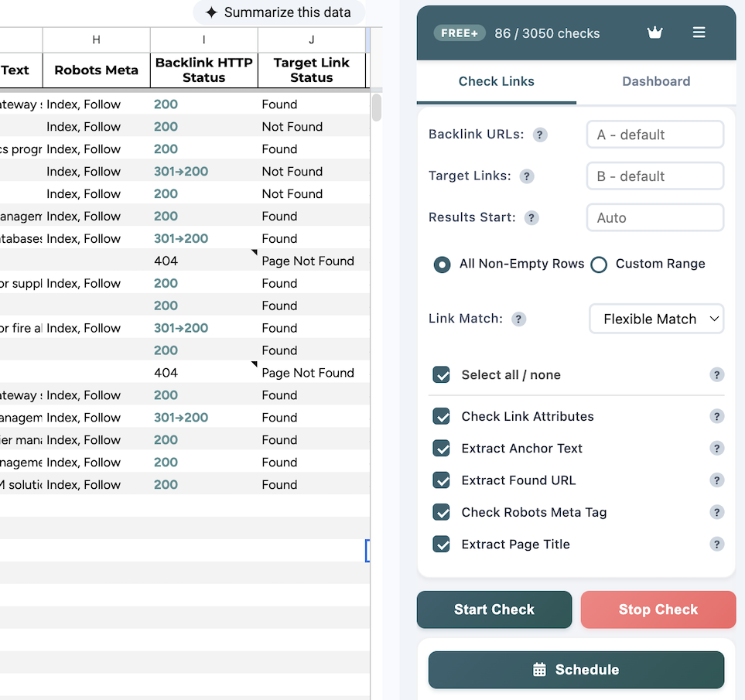Click the Target Links input field
Screen dimensions: 745x700
[x=655, y=176]
